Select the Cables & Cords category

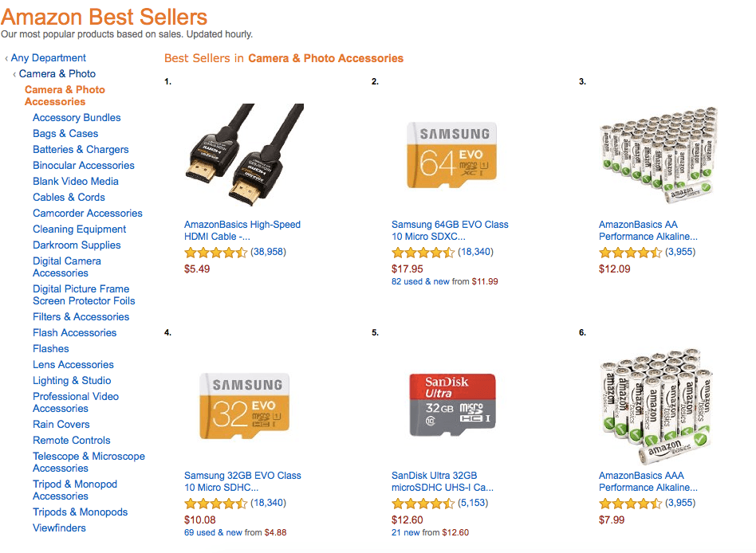click(x=69, y=197)
